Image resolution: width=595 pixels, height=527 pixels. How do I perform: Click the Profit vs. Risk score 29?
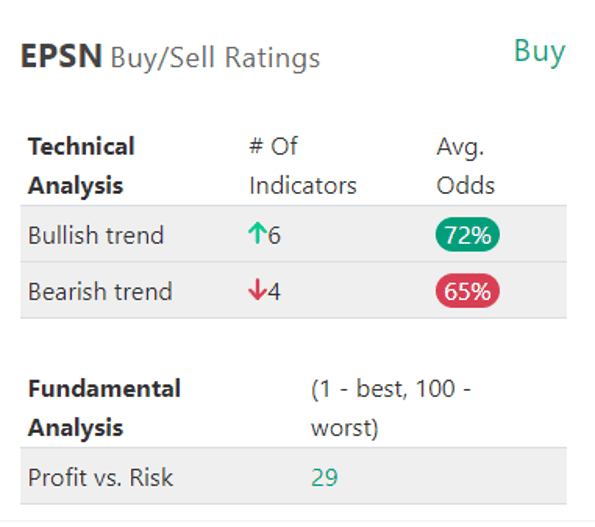point(324,477)
